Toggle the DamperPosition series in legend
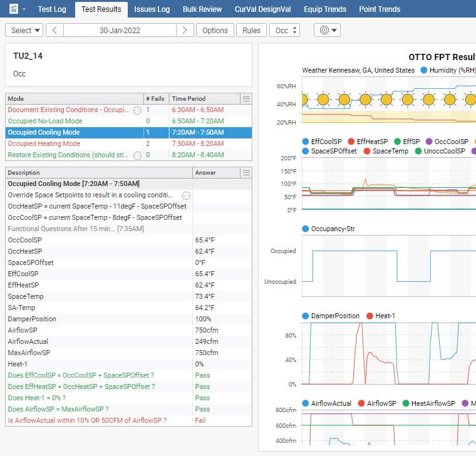 click(x=330, y=316)
